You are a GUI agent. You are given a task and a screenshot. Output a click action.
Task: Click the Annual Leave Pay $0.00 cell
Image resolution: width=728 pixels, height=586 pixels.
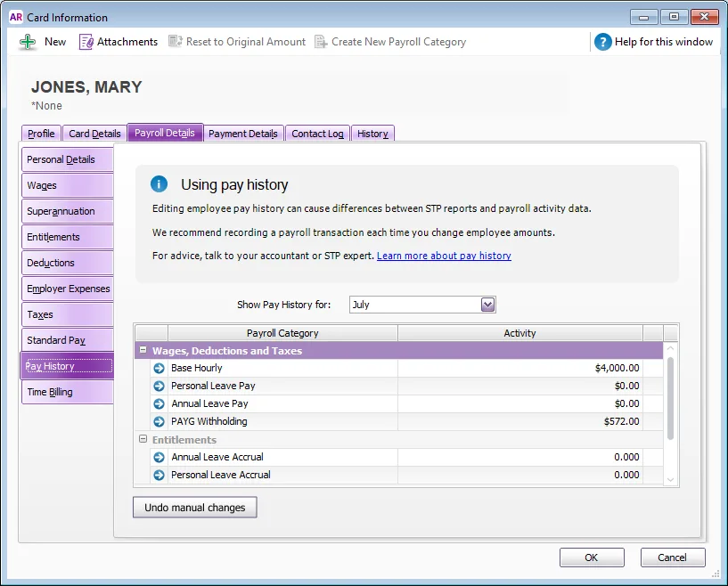point(520,403)
